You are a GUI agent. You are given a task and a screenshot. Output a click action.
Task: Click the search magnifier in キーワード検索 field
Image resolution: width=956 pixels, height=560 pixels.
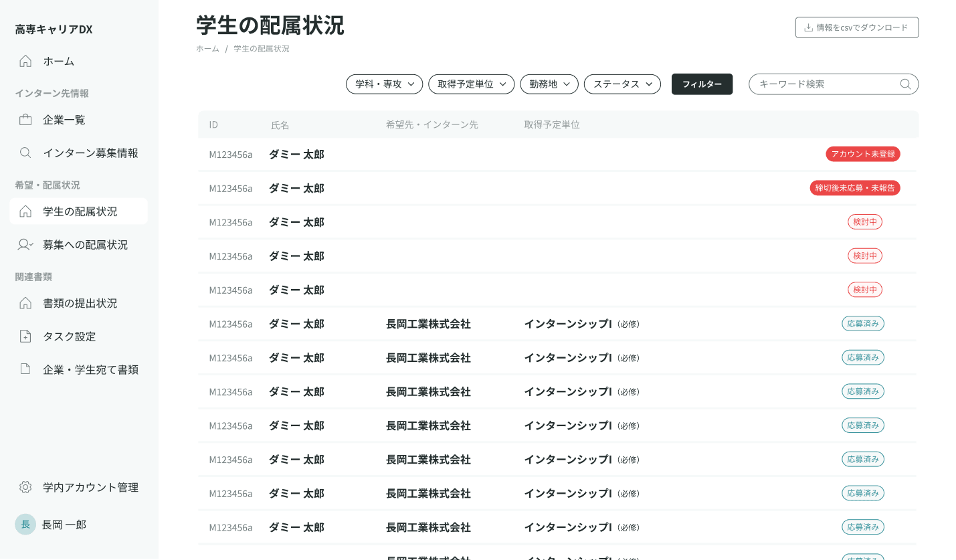pyautogui.click(x=904, y=84)
